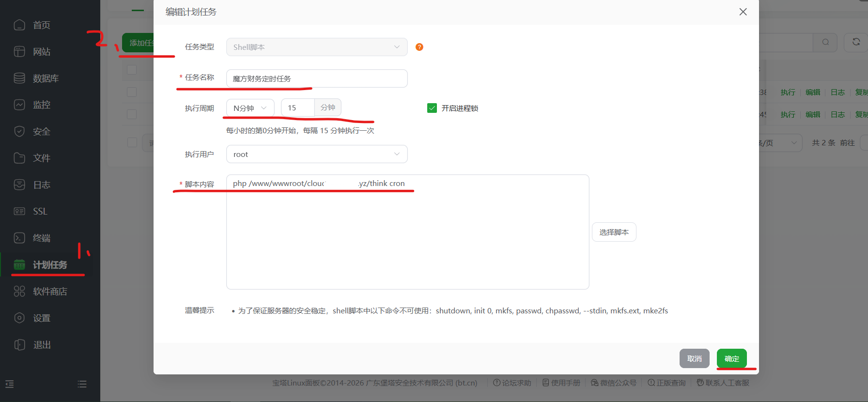Expand the root execution user dropdown

click(x=316, y=154)
